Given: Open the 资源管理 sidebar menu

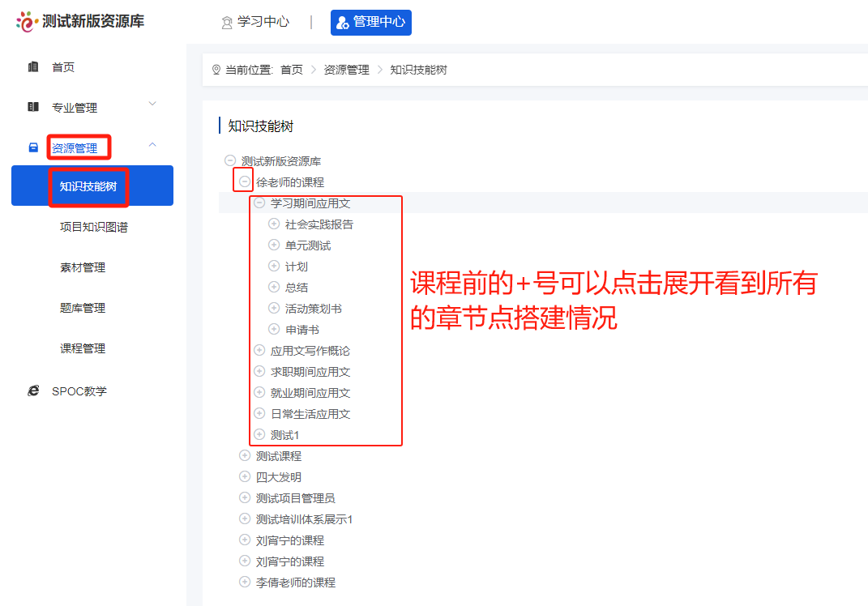Looking at the screenshot, I should pyautogui.click(x=75, y=147).
